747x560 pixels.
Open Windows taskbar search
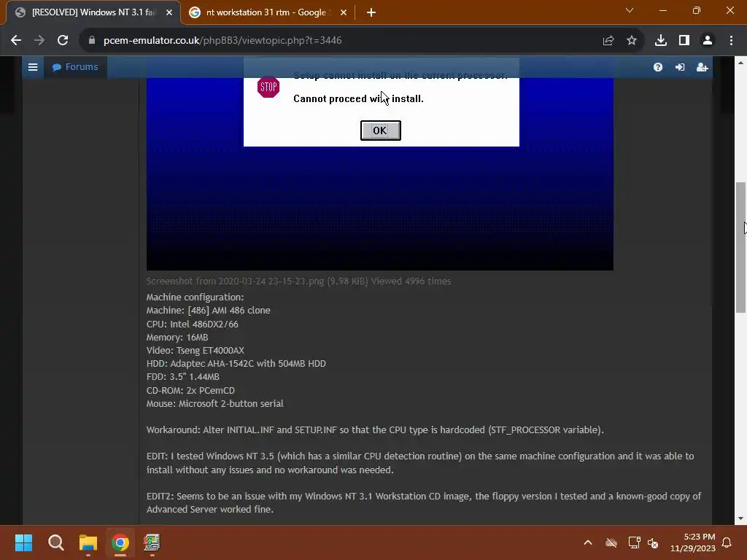[55, 542]
